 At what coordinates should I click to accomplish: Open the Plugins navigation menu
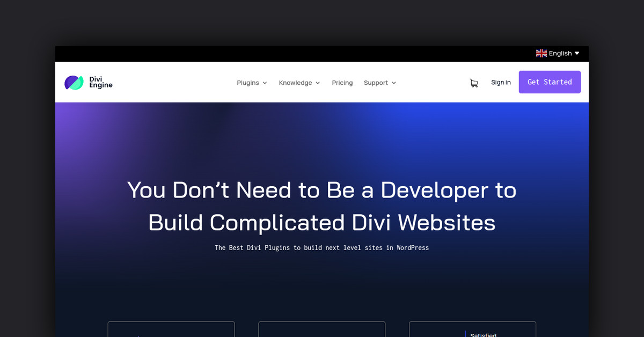pos(248,83)
